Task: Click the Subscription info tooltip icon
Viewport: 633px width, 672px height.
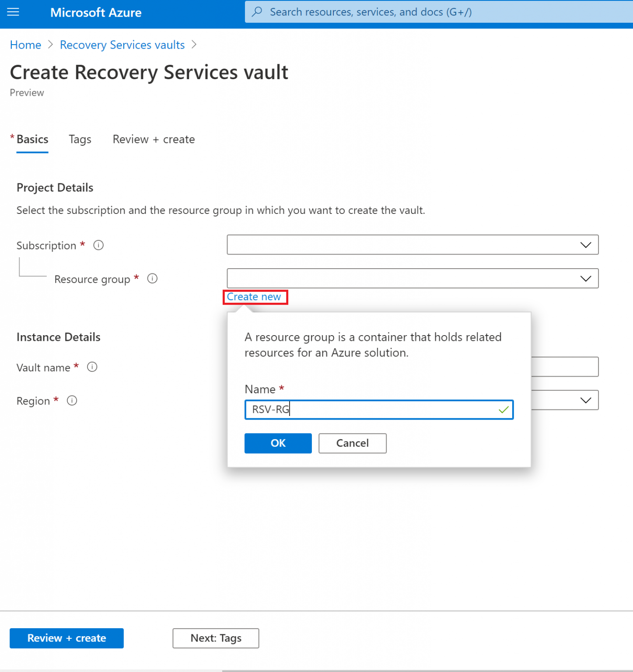Action: pyautogui.click(x=98, y=245)
